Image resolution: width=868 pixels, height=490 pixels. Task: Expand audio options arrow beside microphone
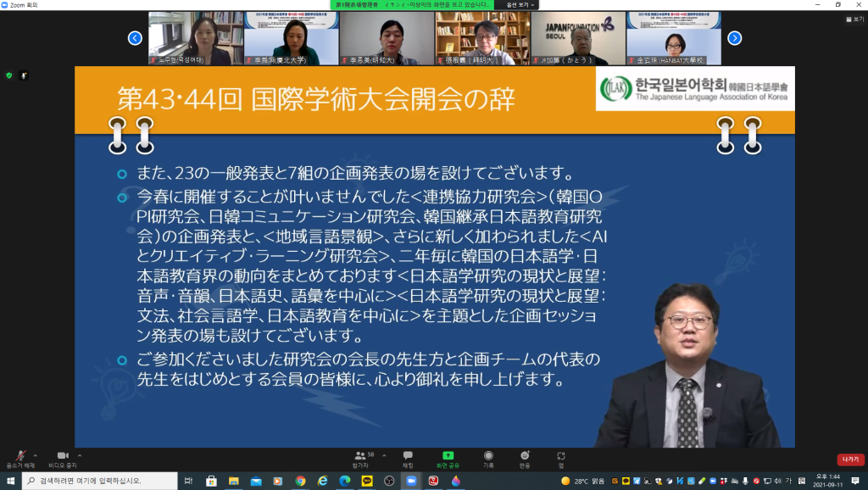(x=35, y=454)
